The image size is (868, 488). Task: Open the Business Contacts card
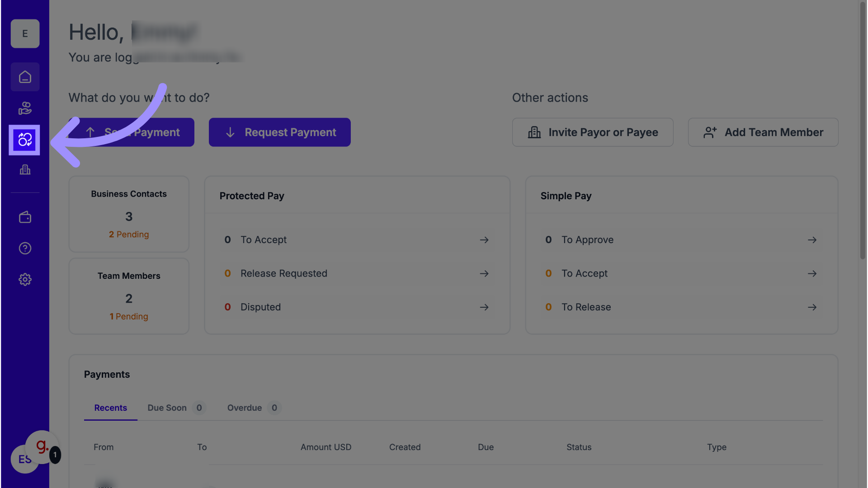point(129,214)
